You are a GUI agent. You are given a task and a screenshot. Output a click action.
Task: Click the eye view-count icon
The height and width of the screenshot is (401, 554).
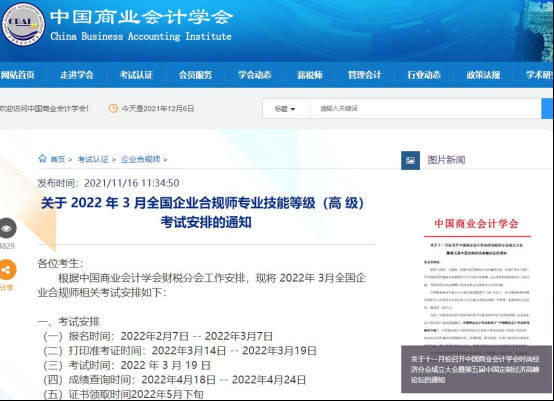pos(7,229)
